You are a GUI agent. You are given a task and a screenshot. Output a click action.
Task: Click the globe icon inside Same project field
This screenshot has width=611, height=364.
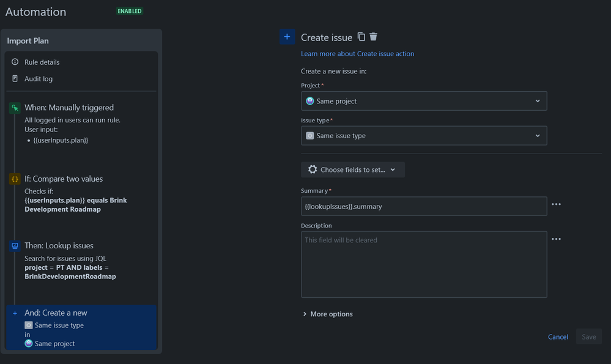(x=311, y=100)
